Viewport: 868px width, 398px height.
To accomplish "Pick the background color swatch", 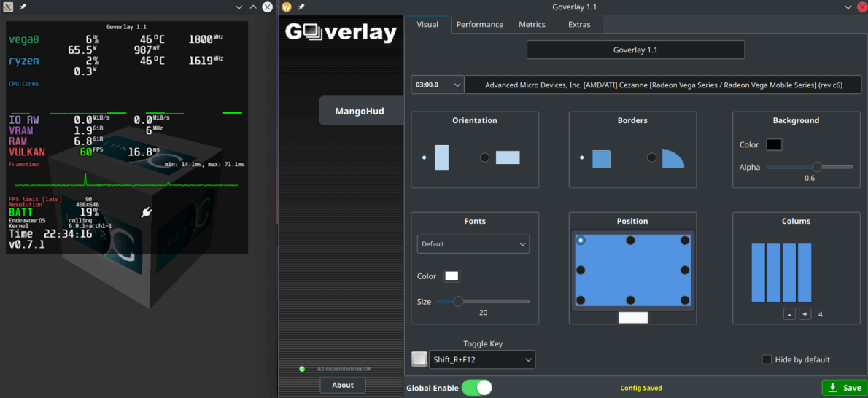I will click(775, 144).
